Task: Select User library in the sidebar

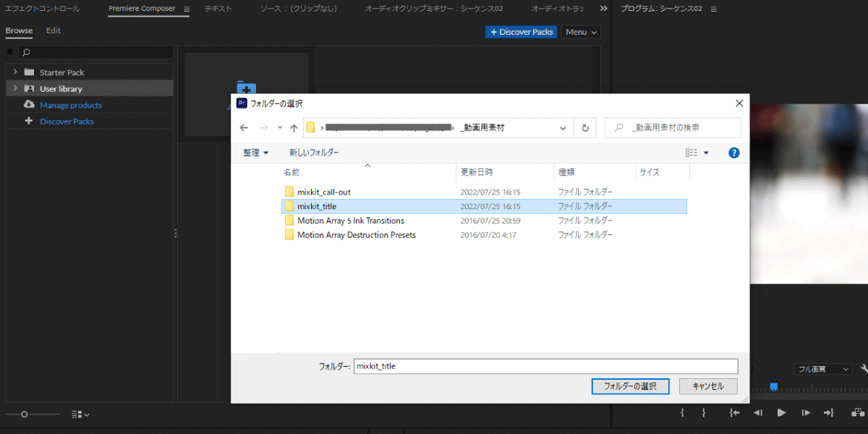Action: coord(90,88)
